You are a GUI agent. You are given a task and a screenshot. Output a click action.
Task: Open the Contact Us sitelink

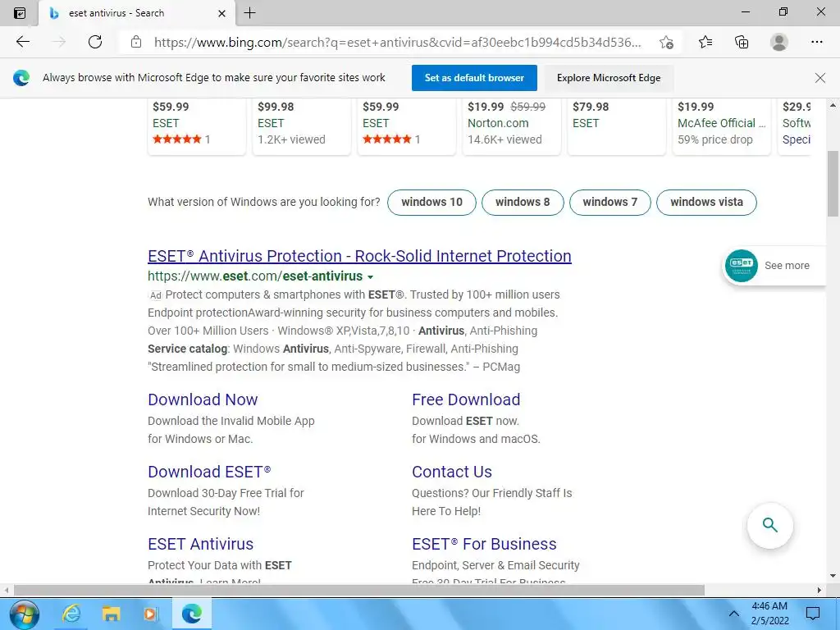[452, 472]
